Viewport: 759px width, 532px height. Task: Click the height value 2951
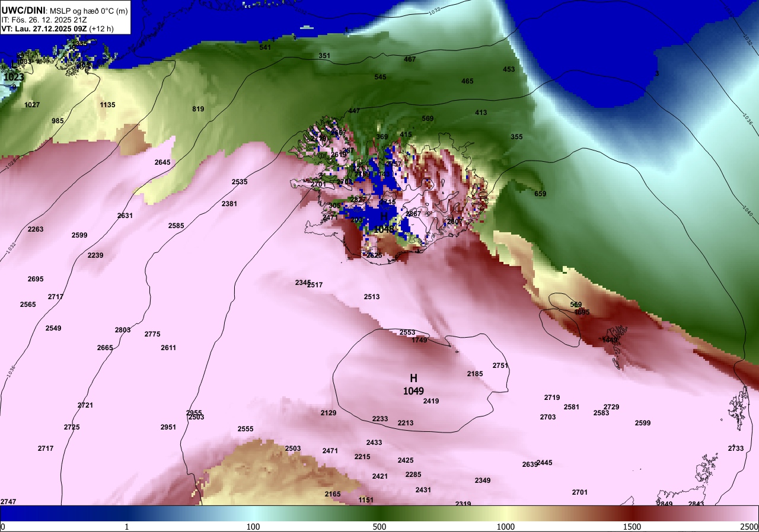coord(168,427)
